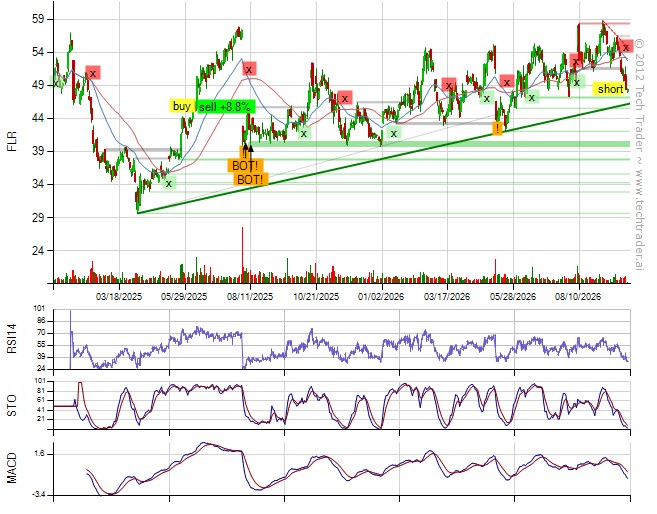Click the 49 price axis label
This screenshot has width=657, height=514.
(36, 85)
